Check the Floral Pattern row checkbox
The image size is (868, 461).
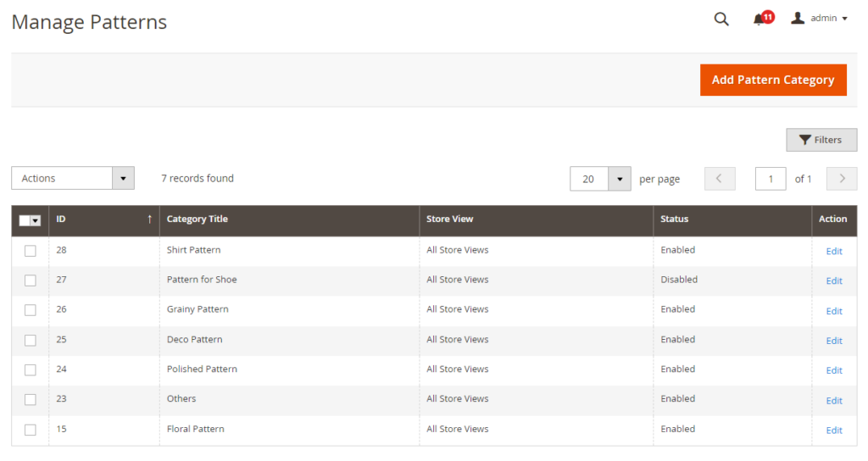click(x=31, y=430)
